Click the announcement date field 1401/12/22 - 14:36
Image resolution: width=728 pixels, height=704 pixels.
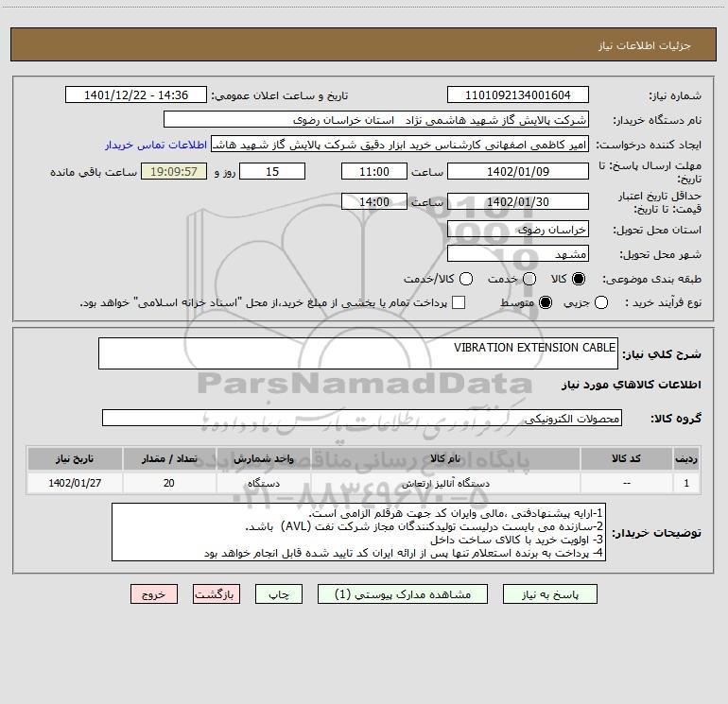coord(136,95)
